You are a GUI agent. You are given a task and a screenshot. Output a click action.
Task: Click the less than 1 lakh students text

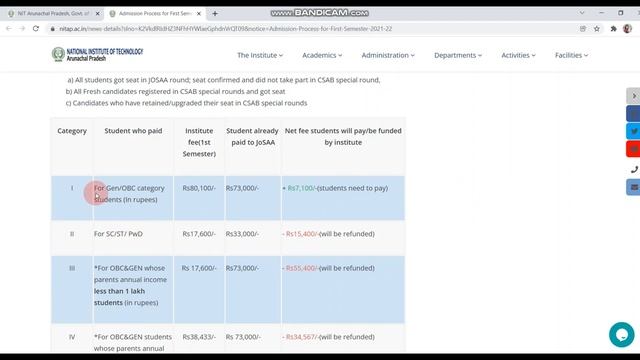[x=119, y=297]
